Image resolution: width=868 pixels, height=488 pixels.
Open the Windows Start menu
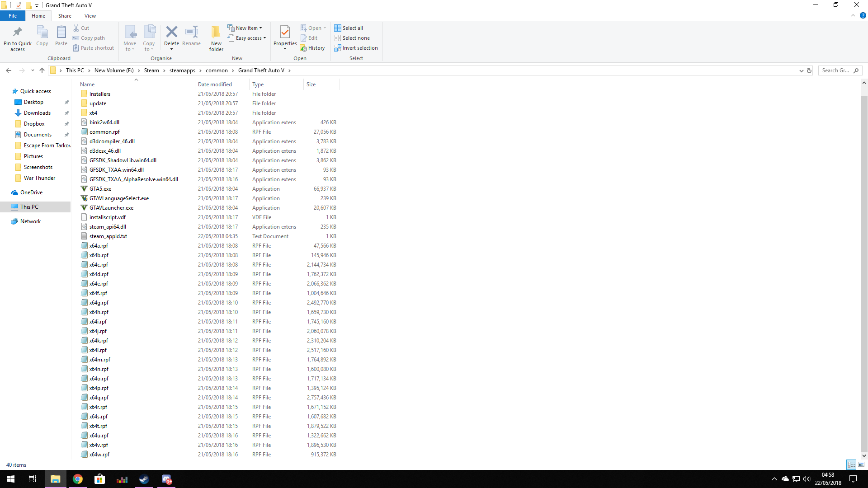(11, 479)
